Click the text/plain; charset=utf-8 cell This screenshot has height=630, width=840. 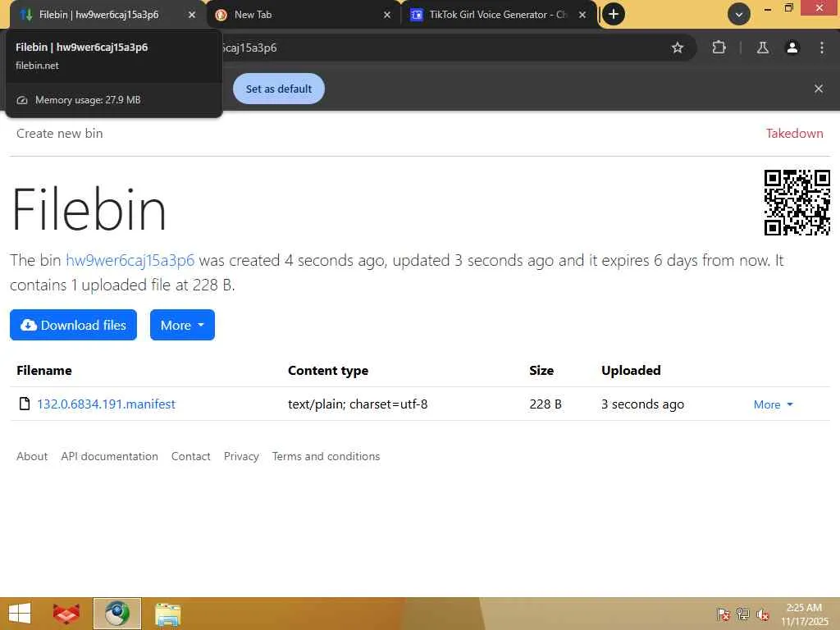pos(358,404)
